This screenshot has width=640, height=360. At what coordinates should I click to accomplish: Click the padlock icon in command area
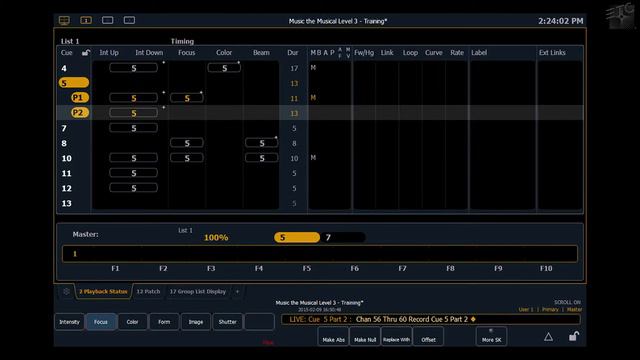point(574,336)
